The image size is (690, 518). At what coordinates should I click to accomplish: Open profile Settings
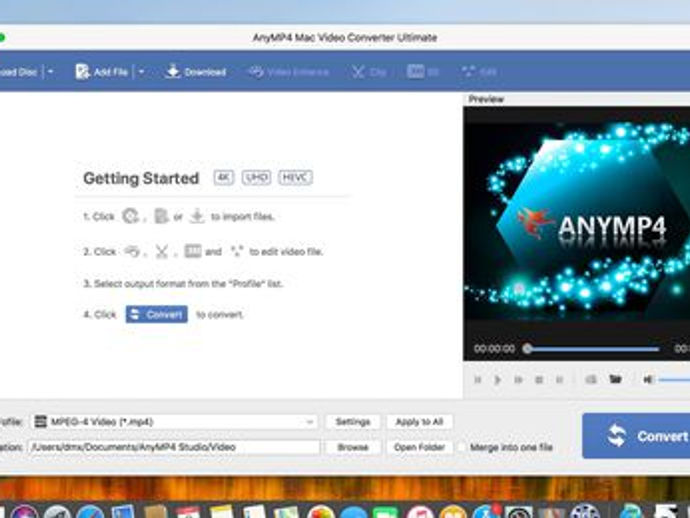(353, 422)
